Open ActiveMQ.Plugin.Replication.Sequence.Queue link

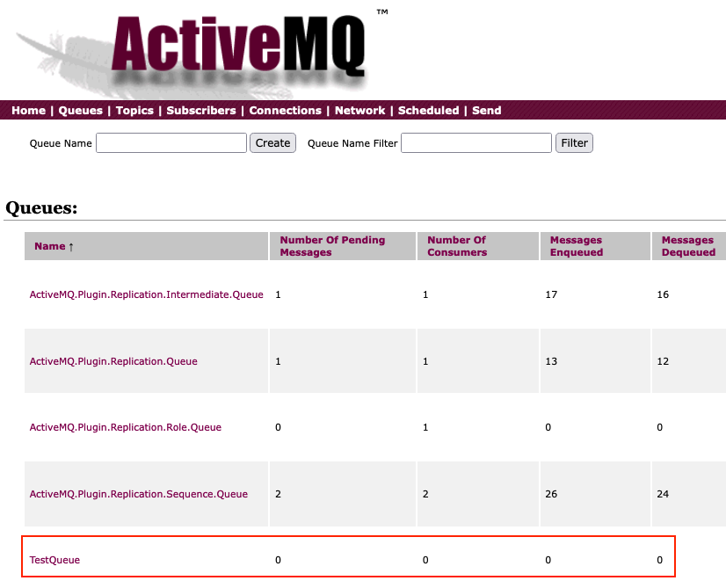point(139,494)
